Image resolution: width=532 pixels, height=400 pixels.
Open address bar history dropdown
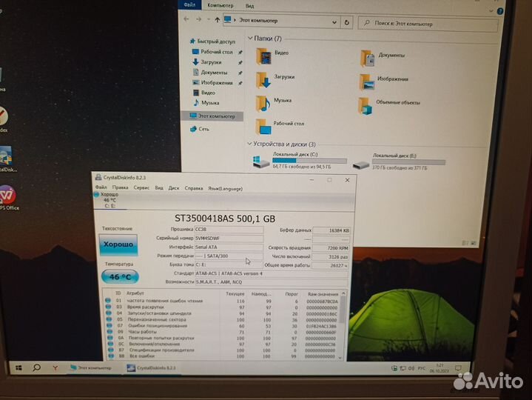pos(334,22)
